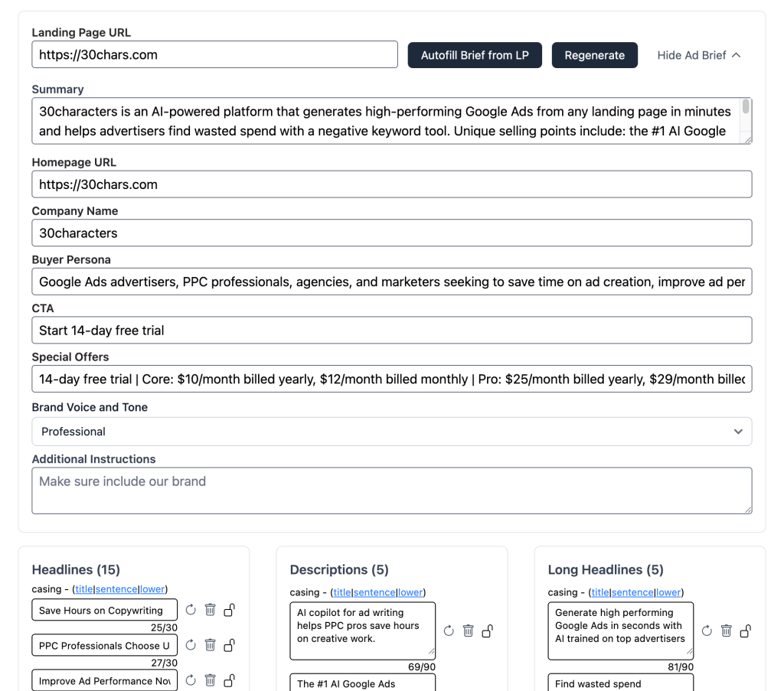Regenerate the 'Improve Ad Performance' headline
The width and height of the screenshot is (784, 691).
(191, 680)
